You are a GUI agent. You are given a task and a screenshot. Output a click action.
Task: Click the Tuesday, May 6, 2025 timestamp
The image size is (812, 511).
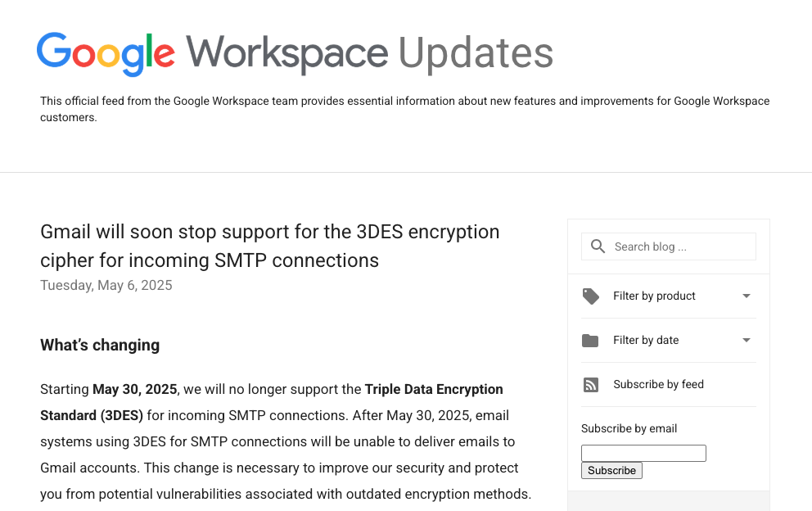coord(106,285)
